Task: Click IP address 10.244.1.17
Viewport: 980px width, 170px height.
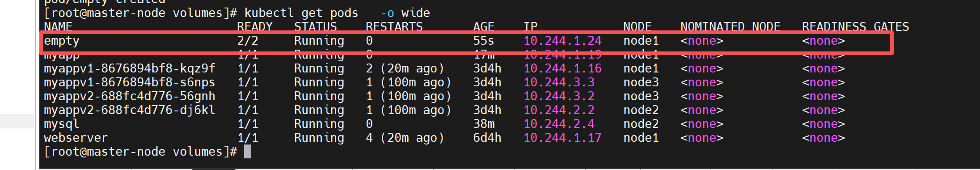Action: point(562,138)
